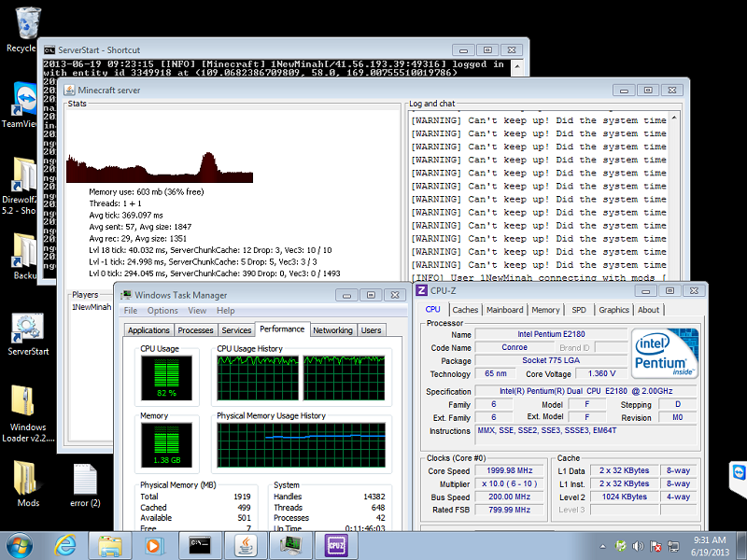The height and width of the screenshot is (560, 747).
Task: Open Windows Media Player taskbar icon
Action: point(154,546)
